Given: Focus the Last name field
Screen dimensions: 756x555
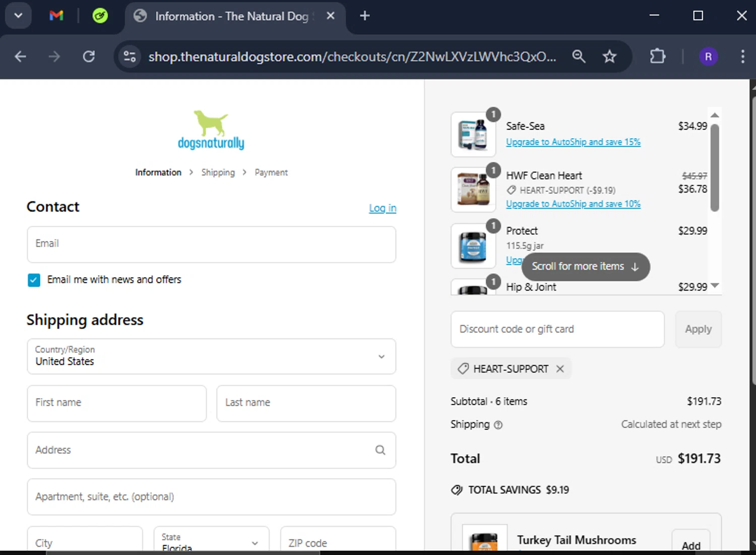Looking at the screenshot, I should click(x=306, y=403).
